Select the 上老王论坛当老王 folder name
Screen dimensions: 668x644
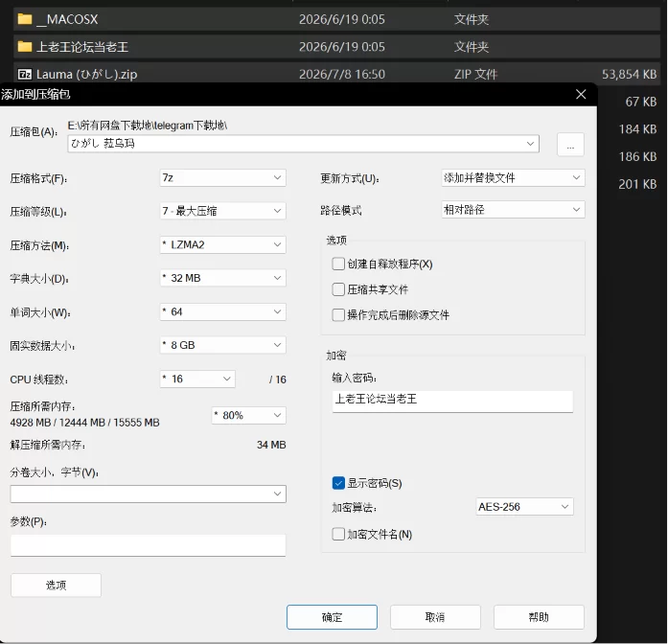(x=82, y=46)
